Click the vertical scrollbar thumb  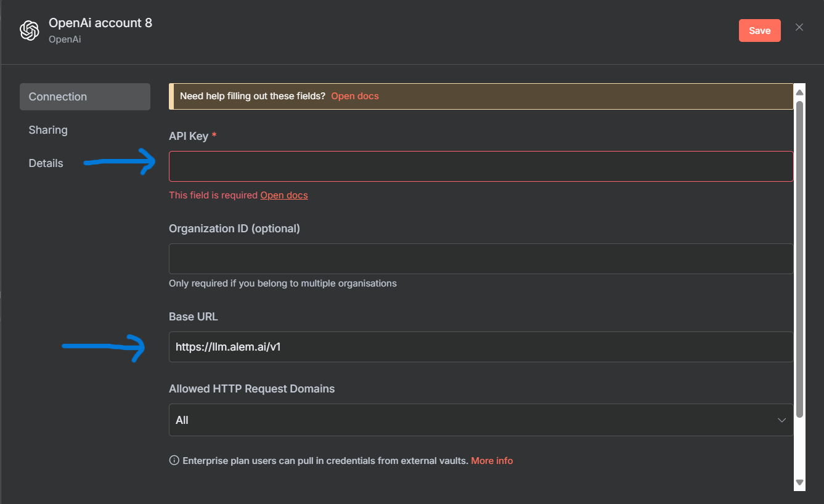799,259
